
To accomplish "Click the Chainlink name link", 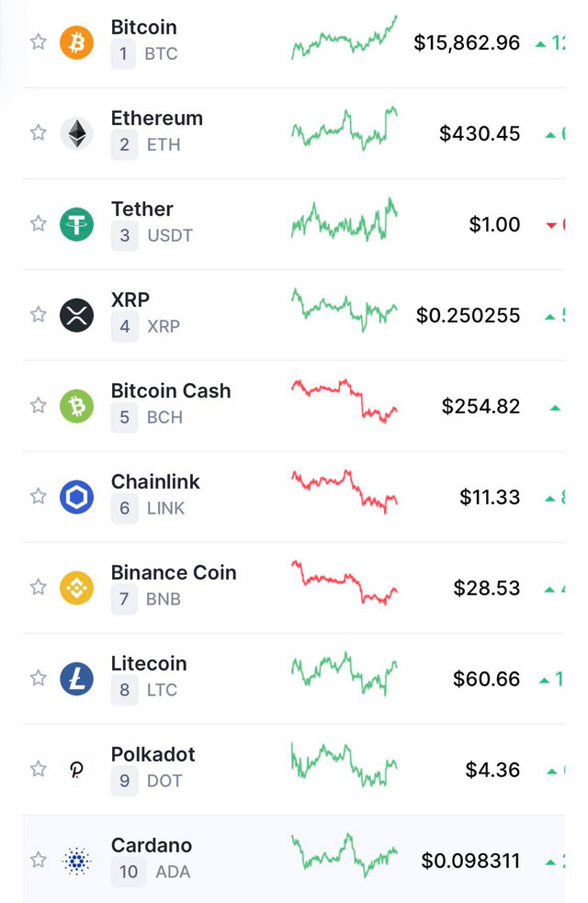I will coord(155,481).
